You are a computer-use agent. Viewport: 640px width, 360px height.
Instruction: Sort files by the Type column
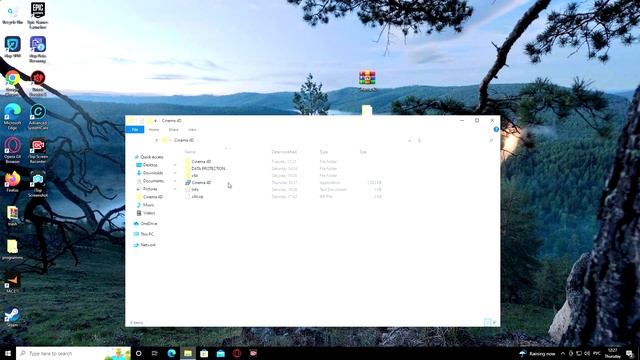(x=324, y=152)
